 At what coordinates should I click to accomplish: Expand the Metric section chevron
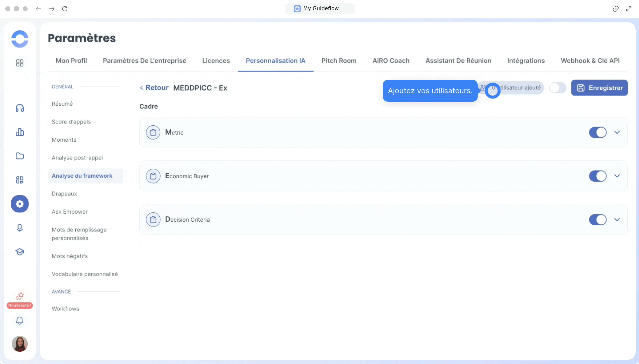[617, 132]
